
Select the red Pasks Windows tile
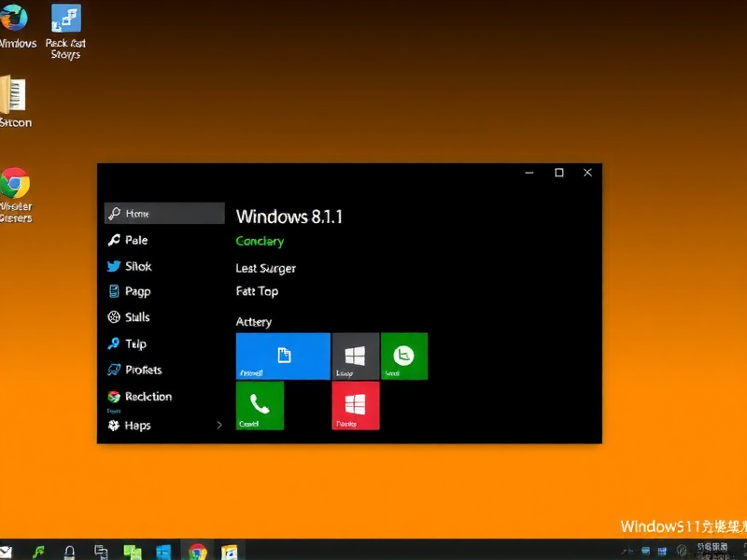355,405
